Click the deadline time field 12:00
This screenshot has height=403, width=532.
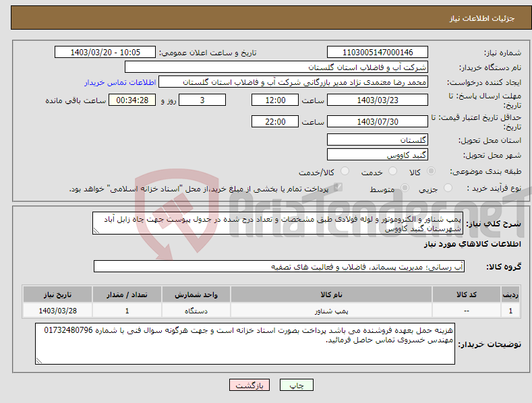[275, 100]
